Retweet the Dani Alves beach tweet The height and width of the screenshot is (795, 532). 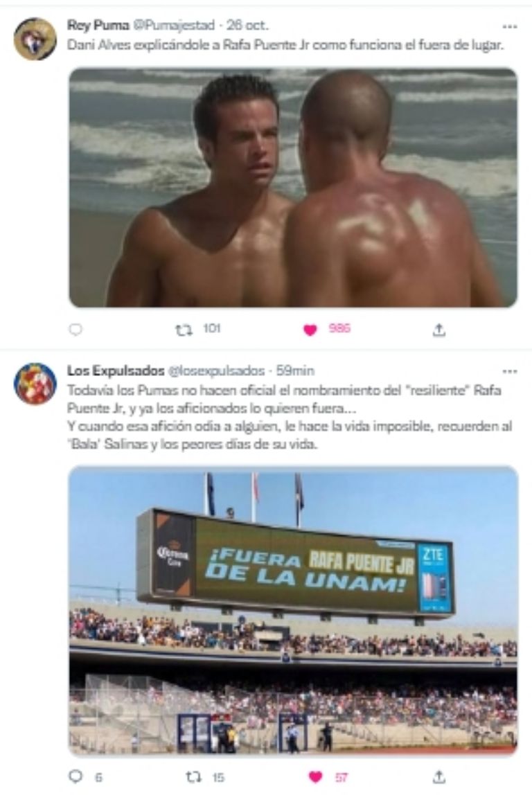tap(184, 330)
